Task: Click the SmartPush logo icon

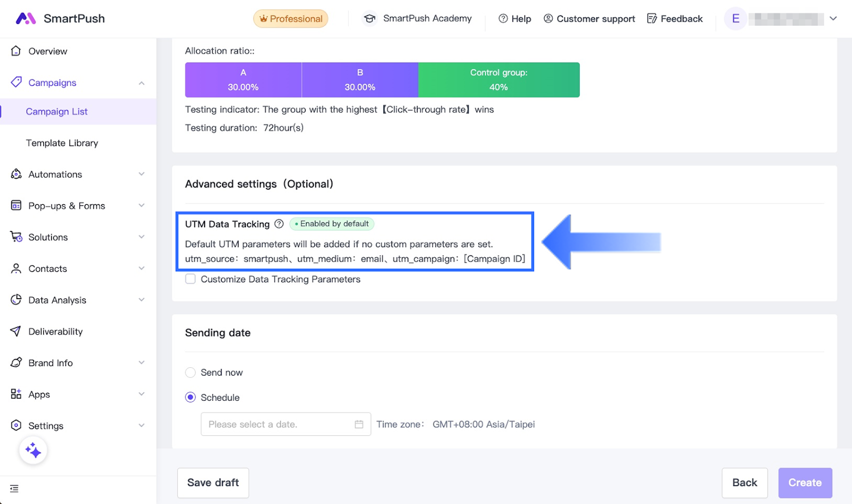Action: coord(26,19)
